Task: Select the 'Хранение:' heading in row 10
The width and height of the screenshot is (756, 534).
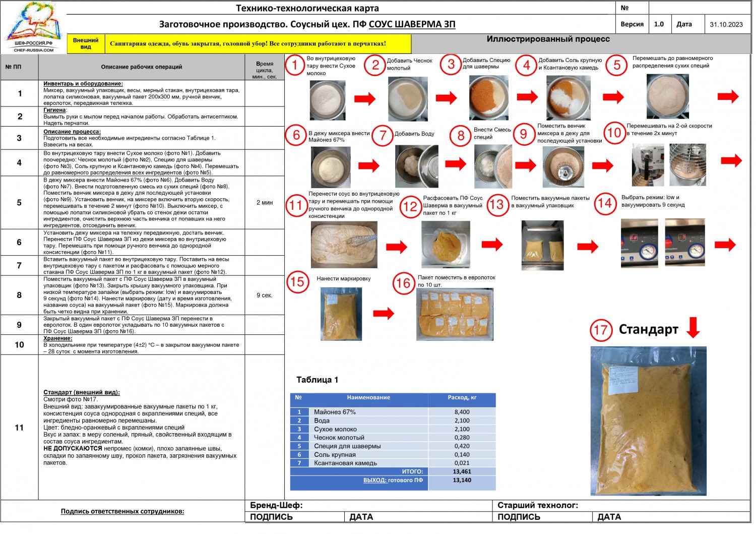Action: pyautogui.click(x=58, y=338)
